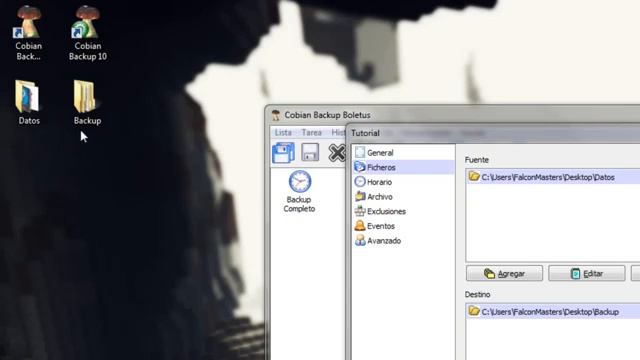Click the grey save floppy toolbar icon
Screen dimensions: 640x360
click(x=310, y=152)
